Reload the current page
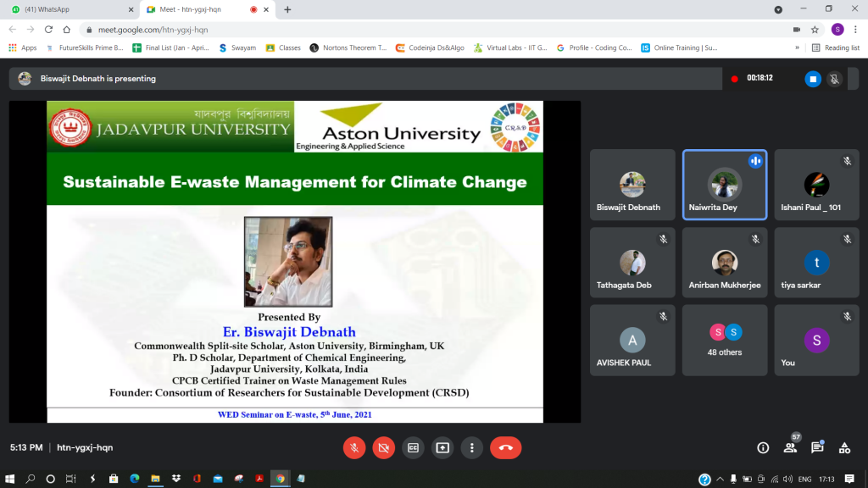This screenshot has width=868, height=488. coord(48,30)
